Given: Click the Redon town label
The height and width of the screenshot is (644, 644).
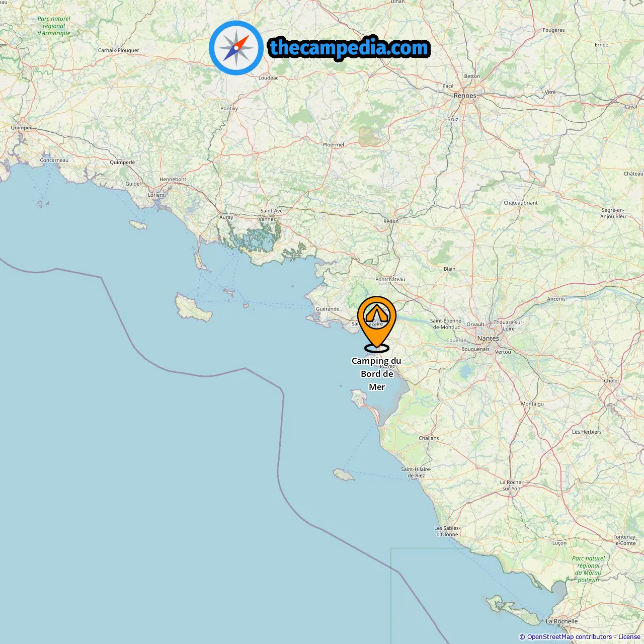Looking at the screenshot, I should click(391, 221).
